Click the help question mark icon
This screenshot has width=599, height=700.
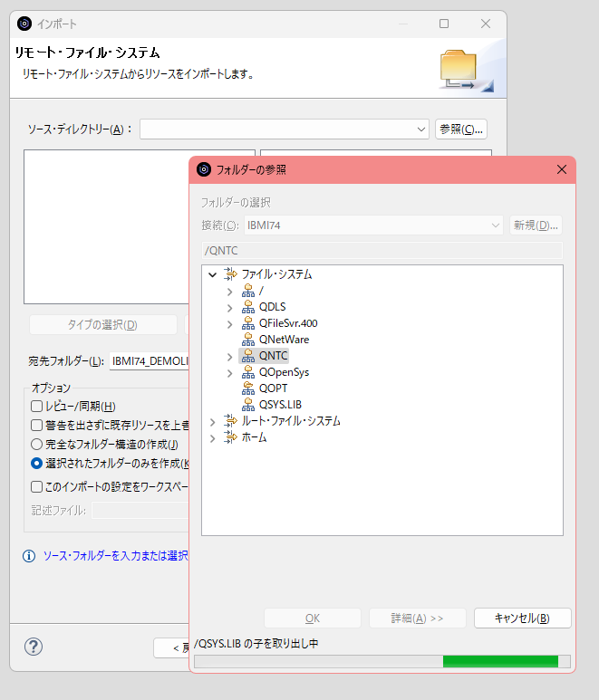34,647
